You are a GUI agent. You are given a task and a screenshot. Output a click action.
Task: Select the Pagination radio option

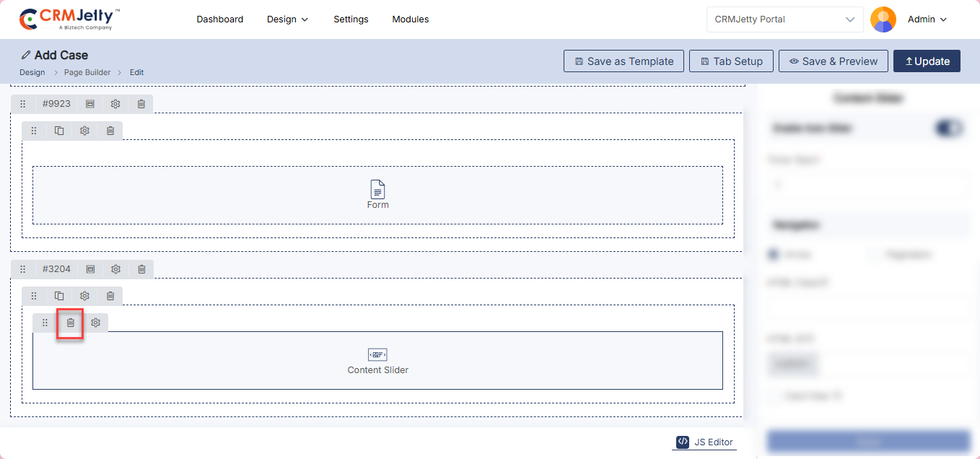pyautogui.click(x=874, y=255)
